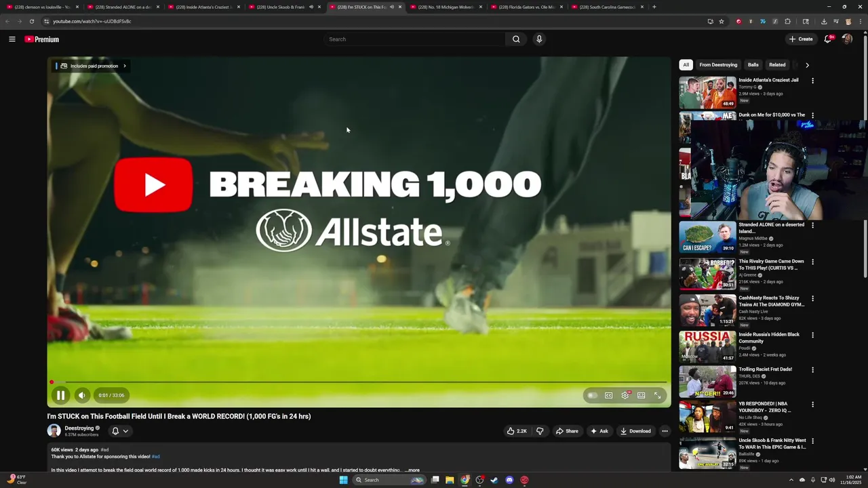Open Trolling Racist Frat Dads thumbnail
The image size is (868, 488).
point(707,382)
